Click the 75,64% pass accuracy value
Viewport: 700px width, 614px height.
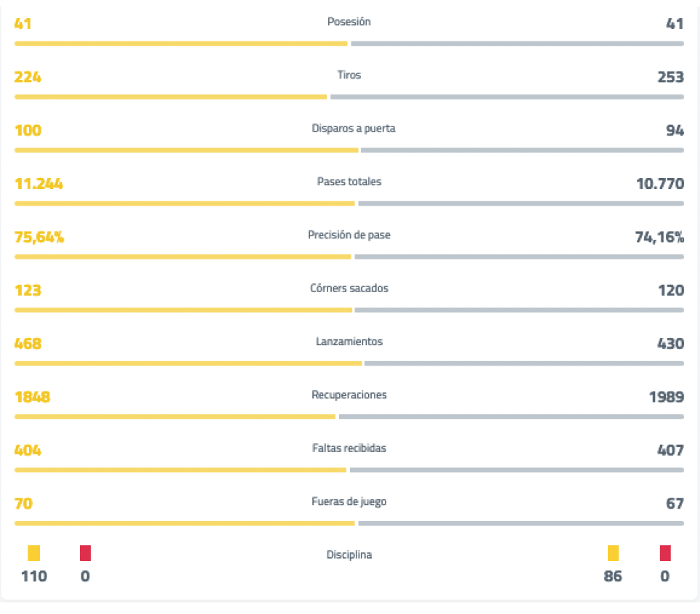pyautogui.click(x=39, y=237)
